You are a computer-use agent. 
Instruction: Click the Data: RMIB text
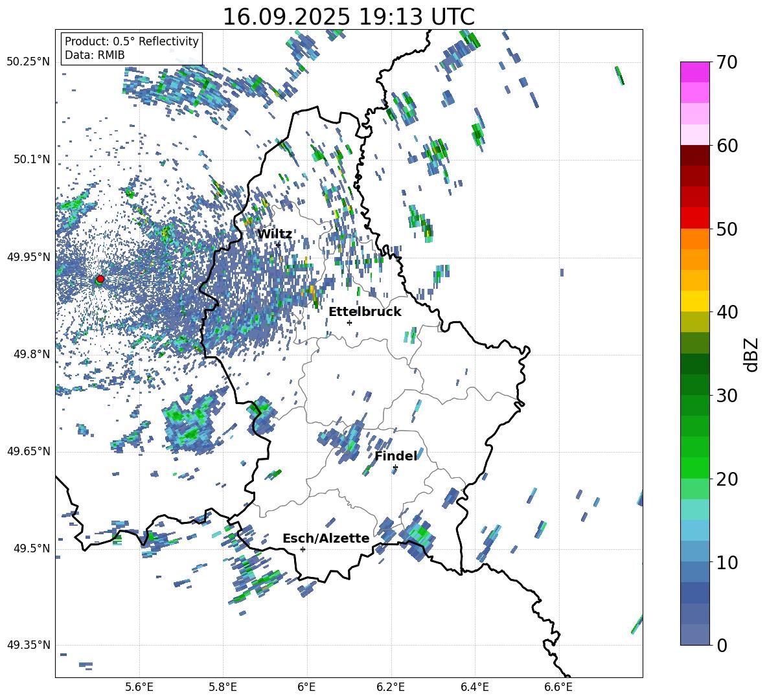pyautogui.click(x=95, y=55)
